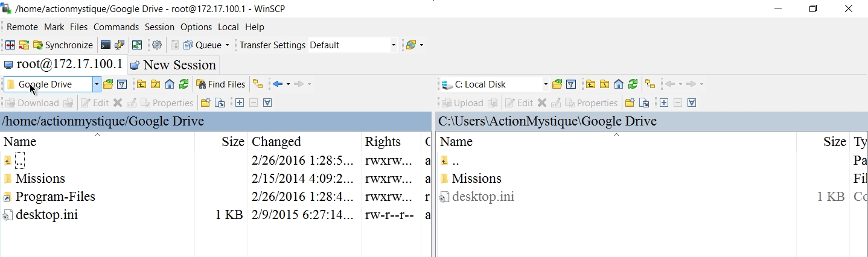Click the Preferences gear icon
Viewport: 868px width, 257px height.
coord(157,45)
